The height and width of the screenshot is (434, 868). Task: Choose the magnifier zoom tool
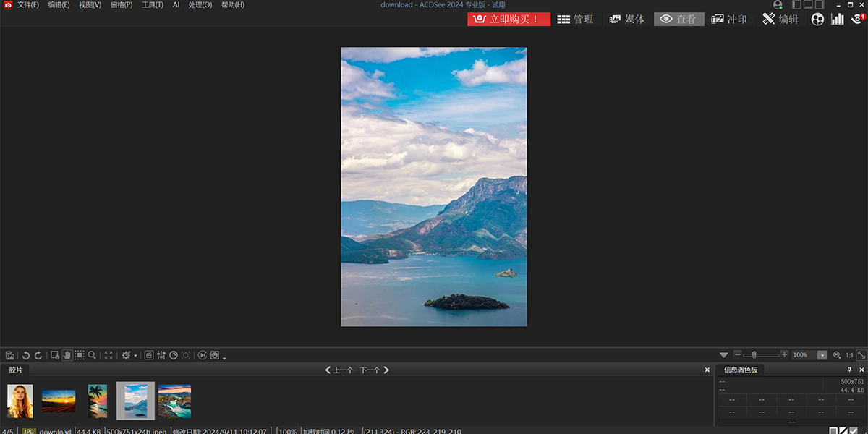pyautogui.click(x=92, y=355)
